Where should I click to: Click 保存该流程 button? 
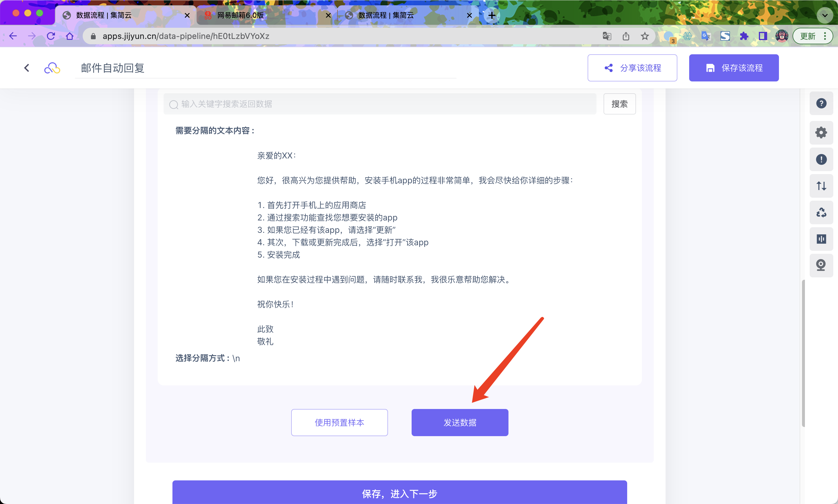734,68
